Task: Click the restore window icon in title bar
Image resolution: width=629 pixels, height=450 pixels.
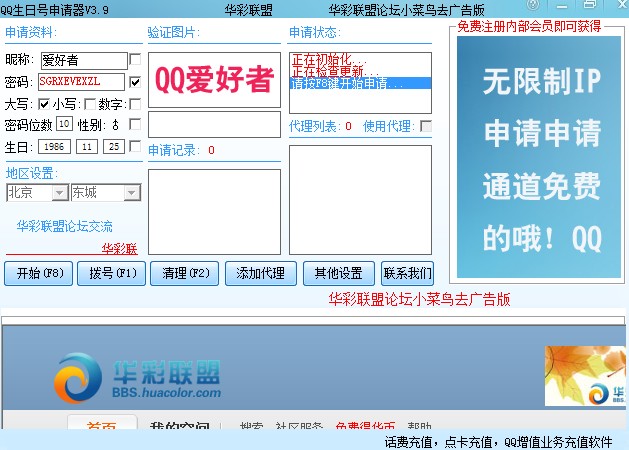Action: [589, 4]
